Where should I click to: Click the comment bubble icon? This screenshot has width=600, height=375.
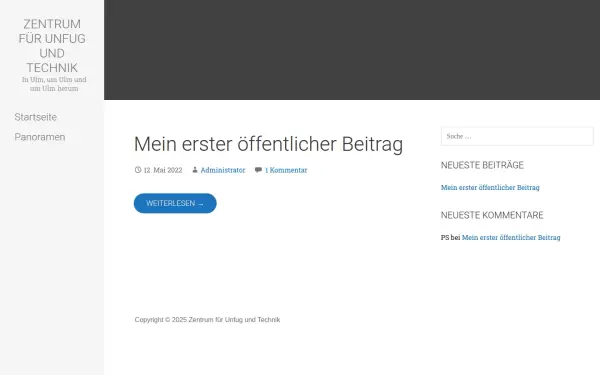pyautogui.click(x=258, y=170)
